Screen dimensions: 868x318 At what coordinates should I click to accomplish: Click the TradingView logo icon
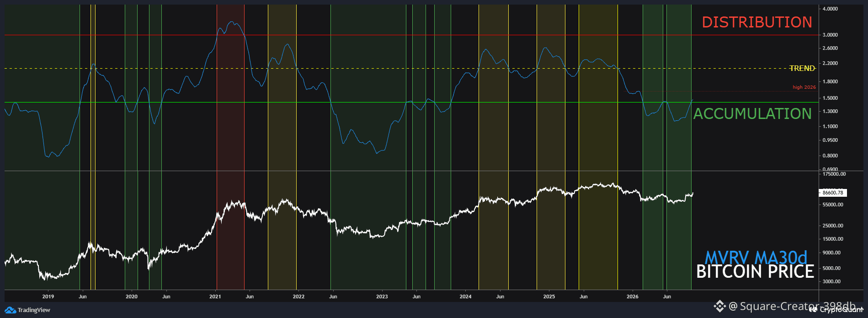point(10,310)
